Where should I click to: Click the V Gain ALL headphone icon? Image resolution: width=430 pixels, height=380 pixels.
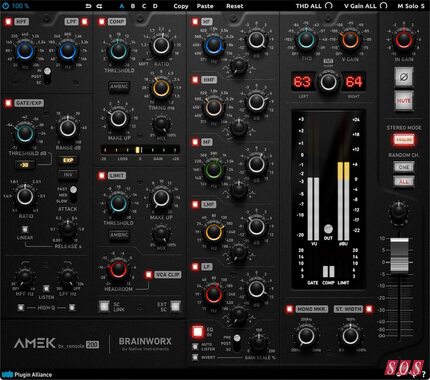click(384, 6)
